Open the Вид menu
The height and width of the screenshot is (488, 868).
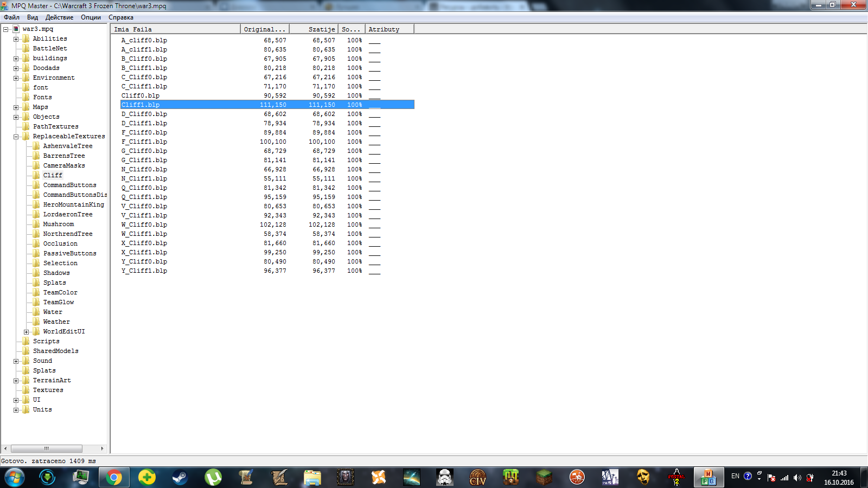tap(33, 17)
